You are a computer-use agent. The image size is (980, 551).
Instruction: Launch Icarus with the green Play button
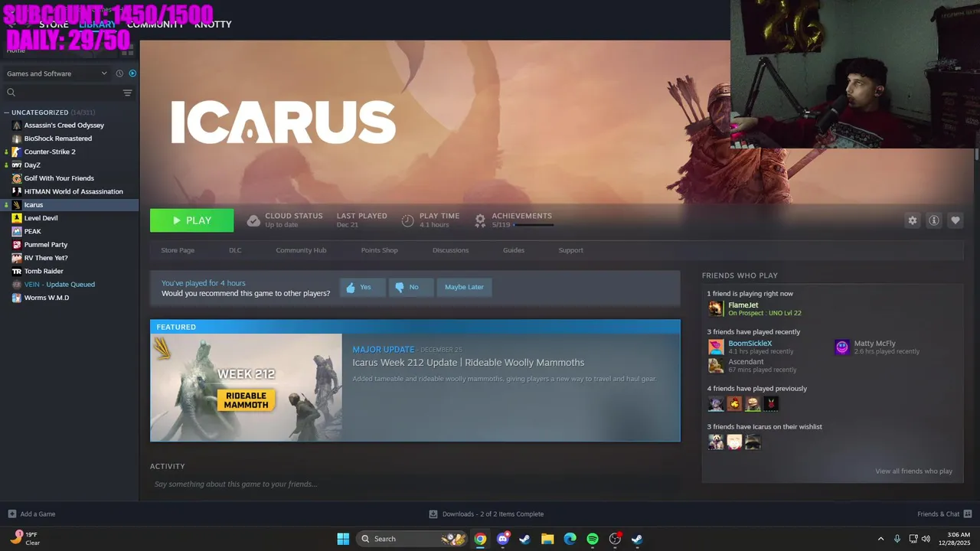(x=191, y=220)
